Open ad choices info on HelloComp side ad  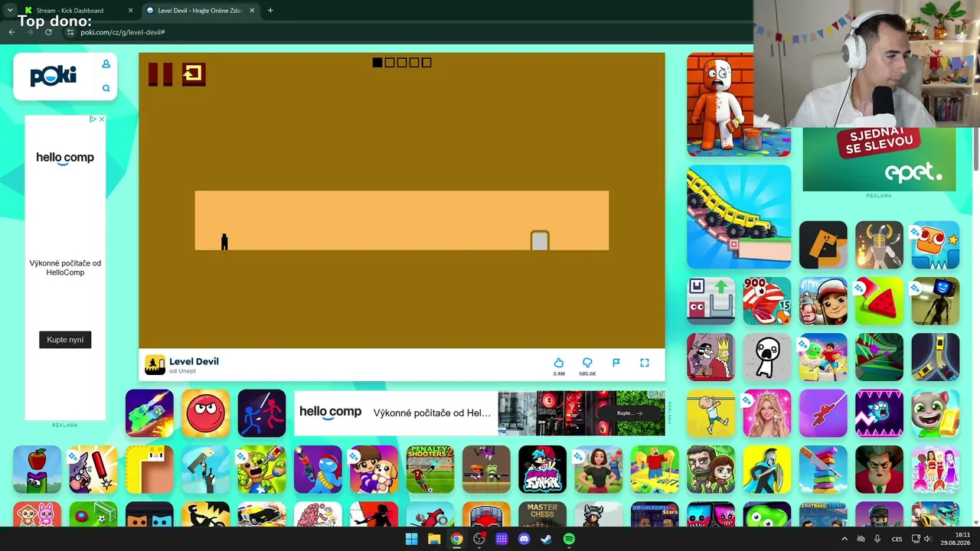click(93, 119)
